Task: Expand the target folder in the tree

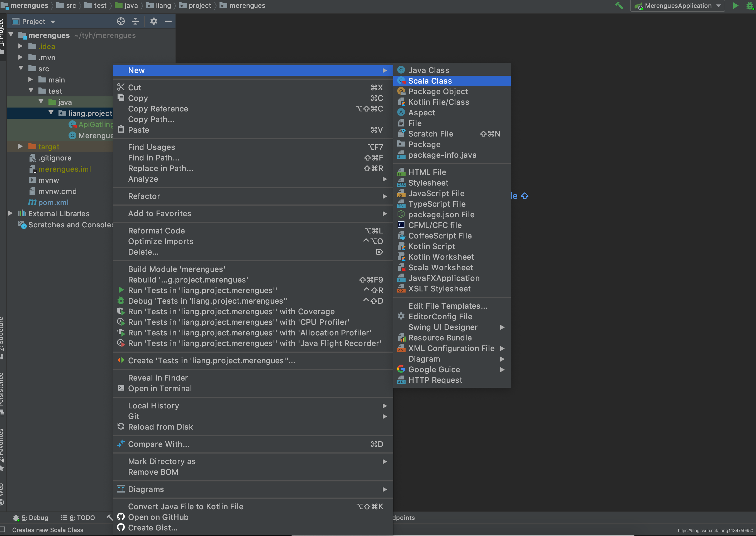Action: tap(20, 146)
